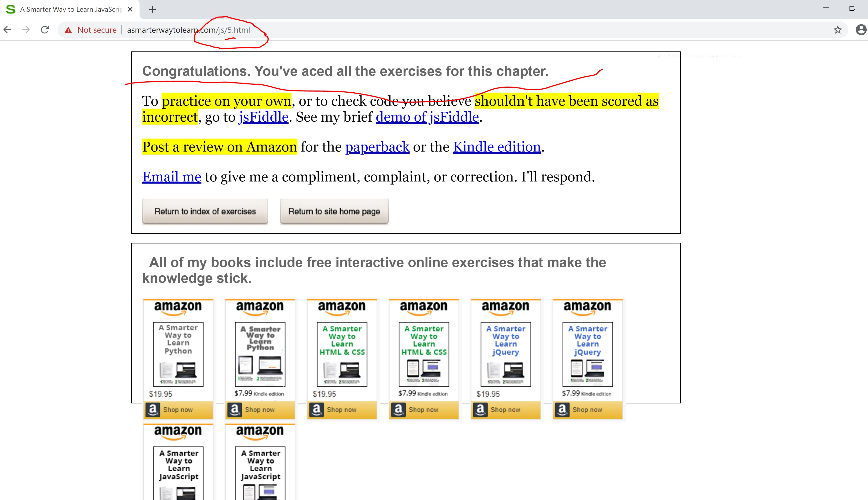The width and height of the screenshot is (868, 500).
Task: Open the Kindle Learn Python book cover
Action: [260, 354]
